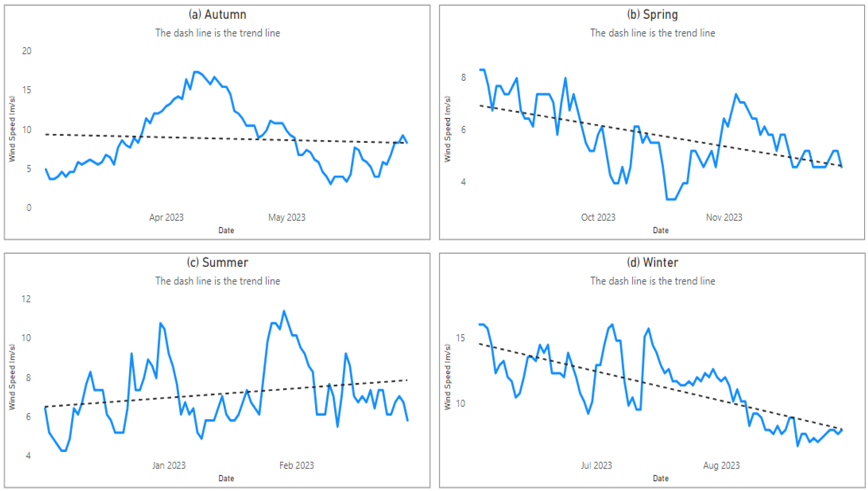Screen dimensions: 868x491
Task: Click the "(d) Winter" chart title
Action: point(652,262)
